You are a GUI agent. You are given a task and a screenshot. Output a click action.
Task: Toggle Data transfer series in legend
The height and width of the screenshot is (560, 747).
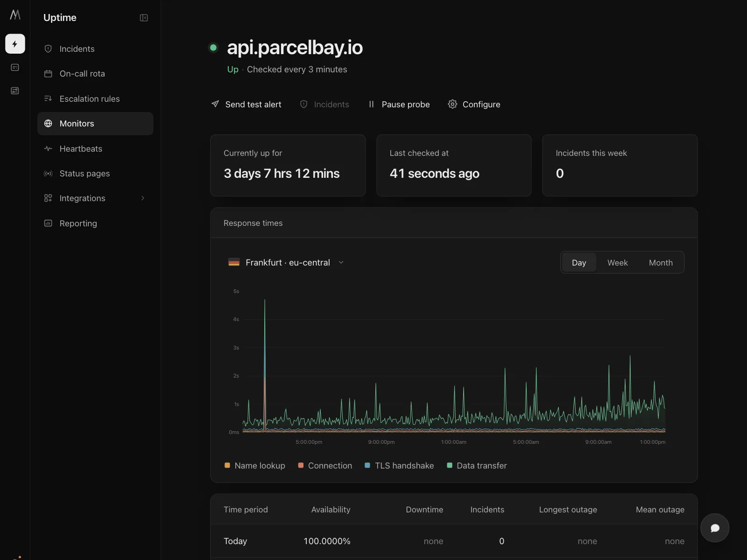pyautogui.click(x=477, y=465)
